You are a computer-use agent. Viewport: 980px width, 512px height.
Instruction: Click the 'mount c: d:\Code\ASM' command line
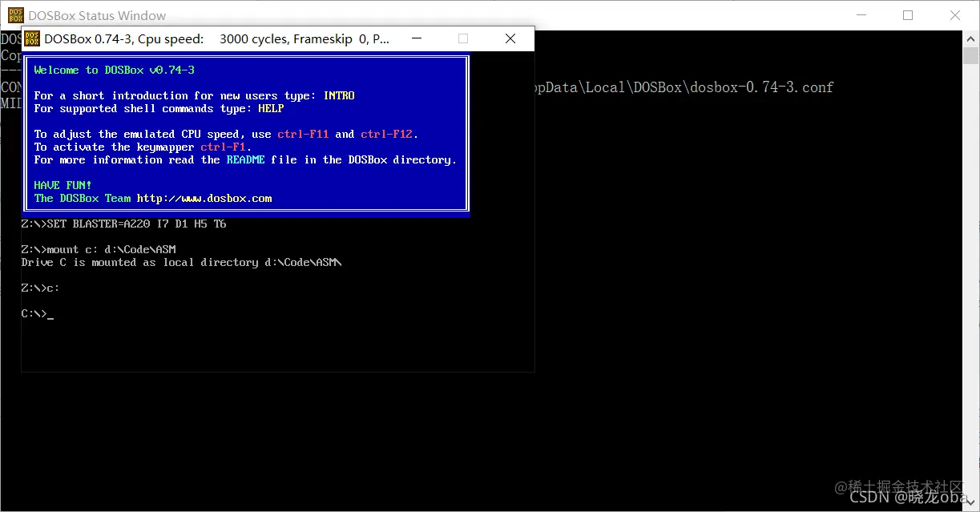point(98,249)
